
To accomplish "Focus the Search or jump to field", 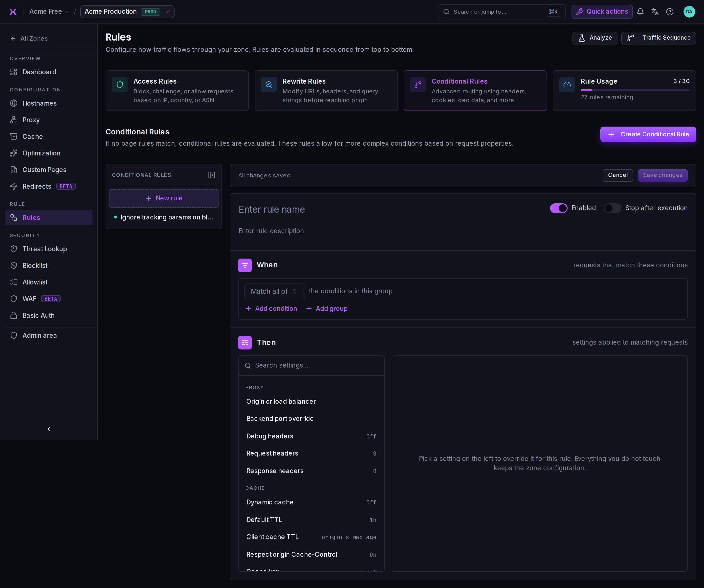I will (x=502, y=12).
